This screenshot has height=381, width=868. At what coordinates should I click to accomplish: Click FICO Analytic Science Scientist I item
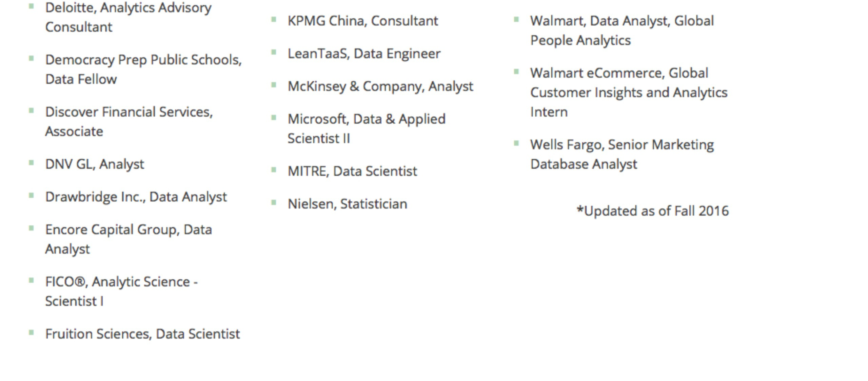[x=121, y=291]
